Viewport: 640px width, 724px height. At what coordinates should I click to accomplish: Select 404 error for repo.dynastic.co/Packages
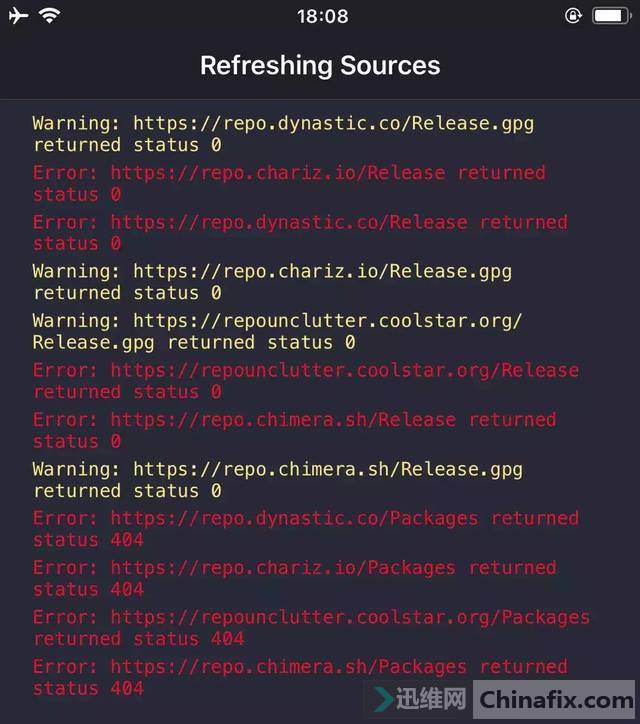[x=305, y=529]
